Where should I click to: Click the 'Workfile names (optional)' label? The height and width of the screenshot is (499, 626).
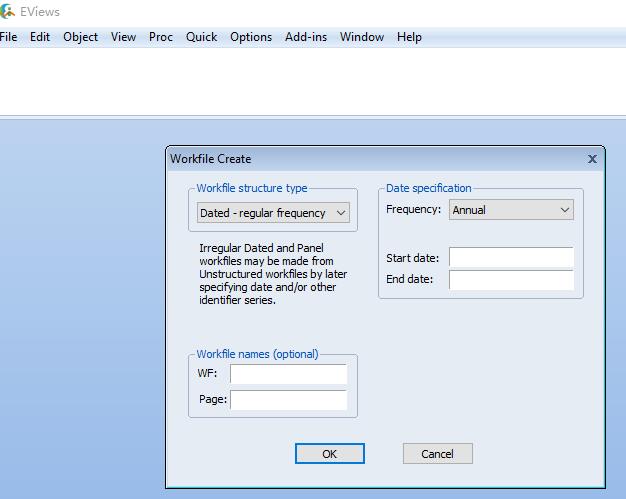click(x=258, y=354)
